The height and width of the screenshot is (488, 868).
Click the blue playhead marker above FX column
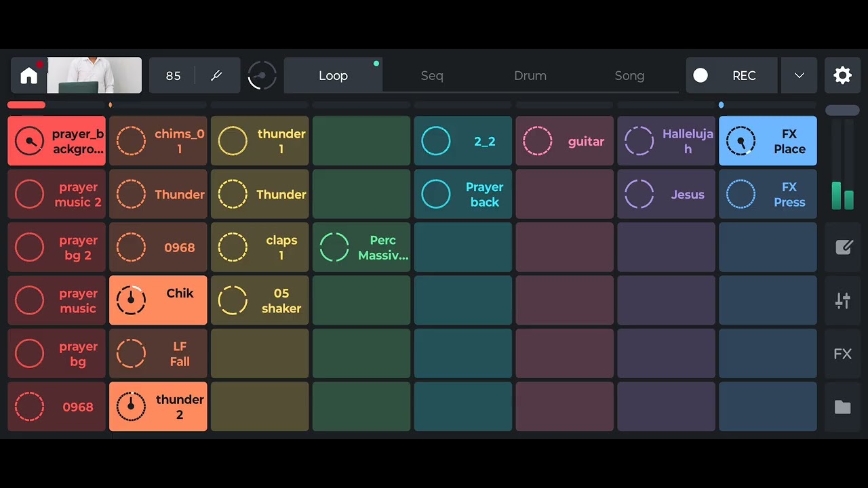(721, 105)
